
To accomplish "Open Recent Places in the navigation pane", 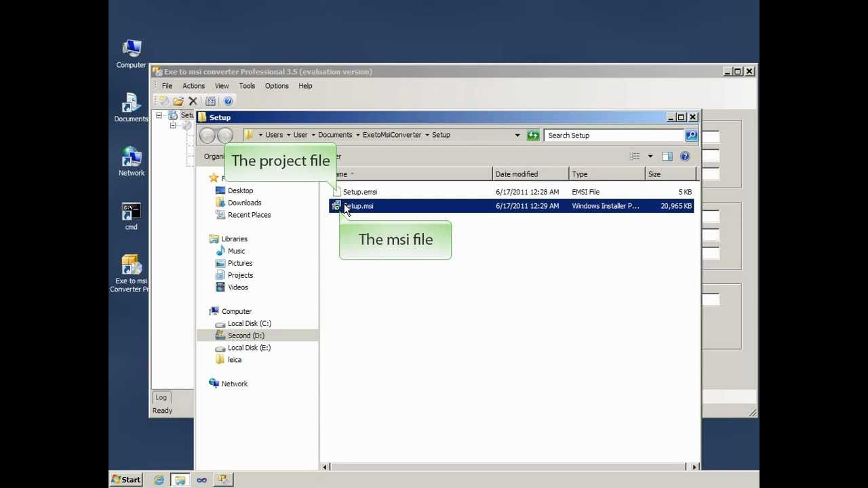I will (249, 215).
